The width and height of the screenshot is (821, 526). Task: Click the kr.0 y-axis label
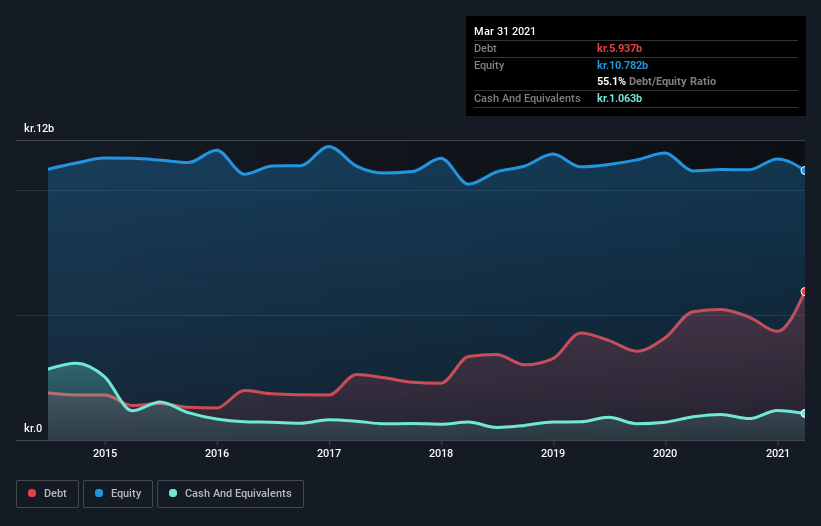tap(32, 428)
